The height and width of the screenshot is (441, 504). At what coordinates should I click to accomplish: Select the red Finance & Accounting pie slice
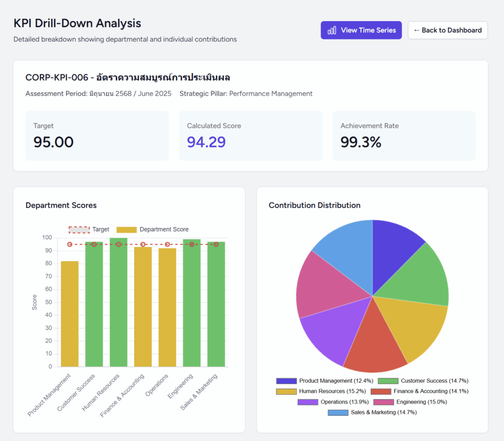[375, 345]
